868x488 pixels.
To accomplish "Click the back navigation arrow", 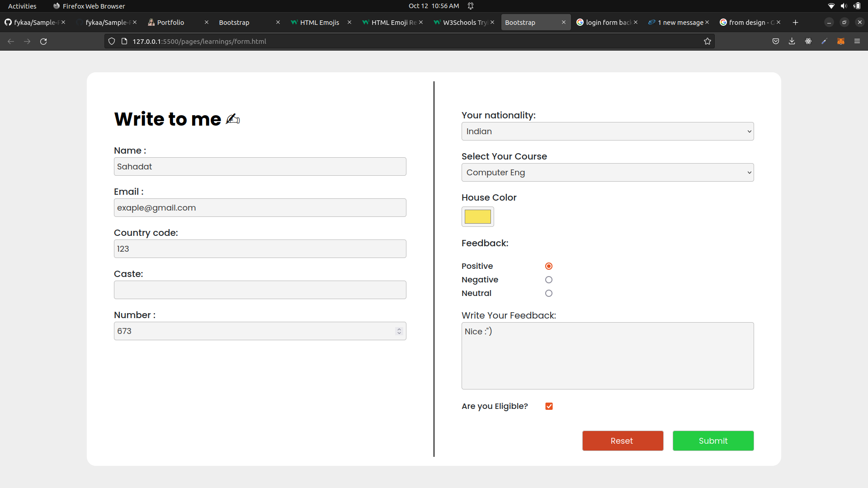I will pyautogui.click(x=10, y=41).
